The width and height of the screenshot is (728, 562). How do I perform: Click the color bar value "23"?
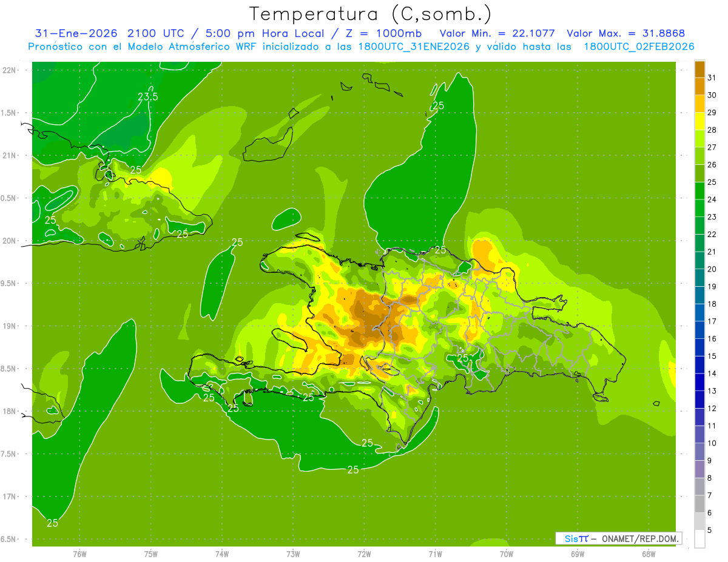[712, 216]
